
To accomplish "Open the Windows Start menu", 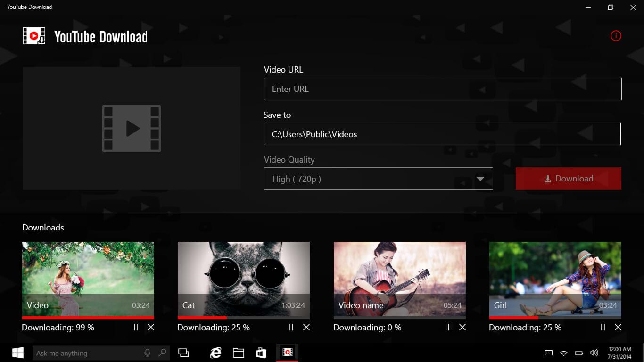I will pos(18,353).
